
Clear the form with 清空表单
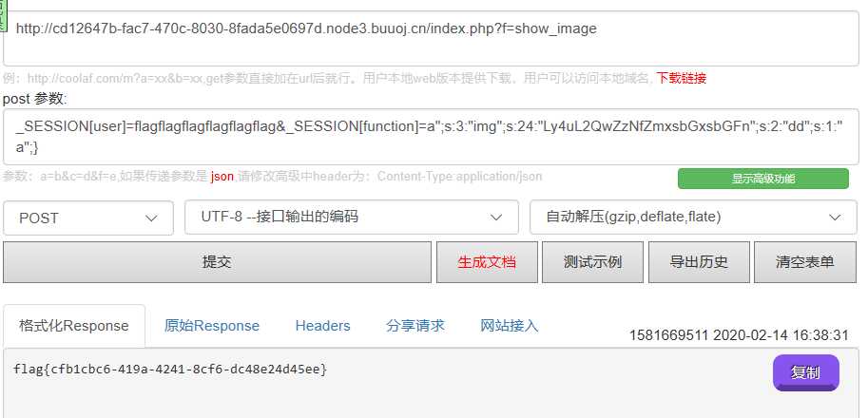[x=805, y=262]
